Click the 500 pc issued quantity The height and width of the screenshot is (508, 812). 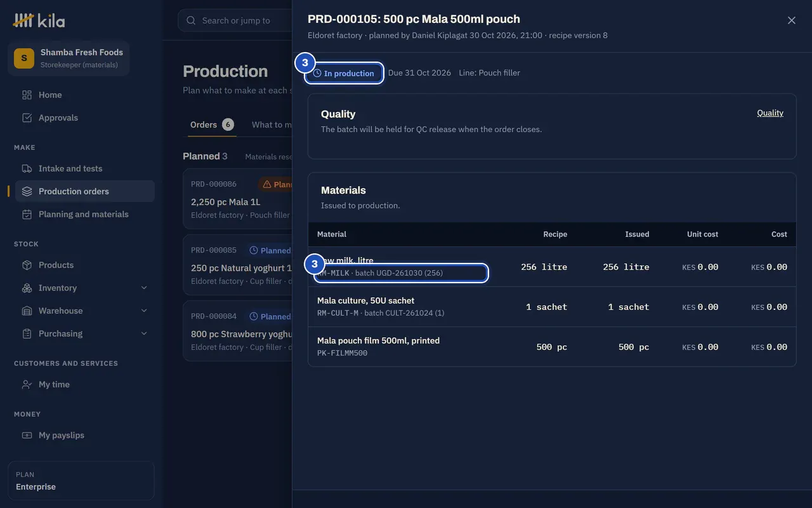pos(634,347)
